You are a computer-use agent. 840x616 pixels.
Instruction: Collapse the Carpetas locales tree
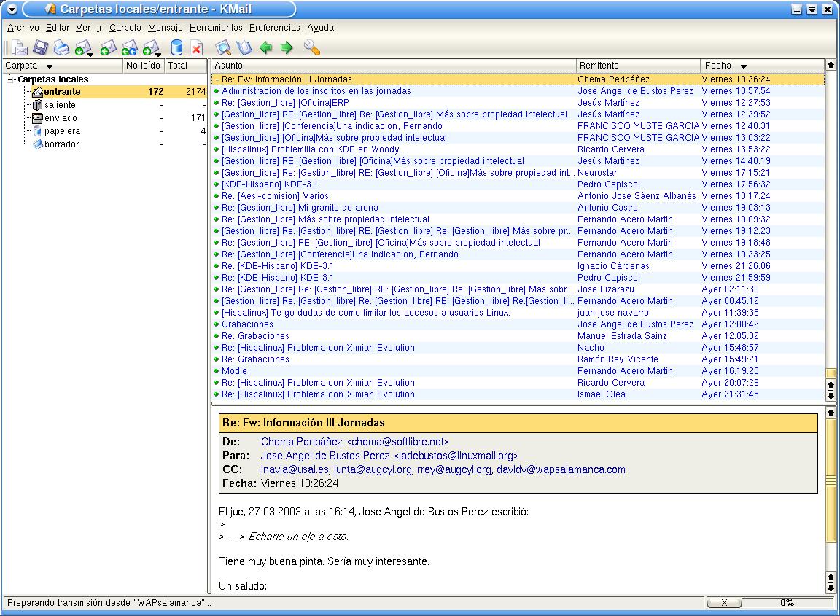[9, 79]
